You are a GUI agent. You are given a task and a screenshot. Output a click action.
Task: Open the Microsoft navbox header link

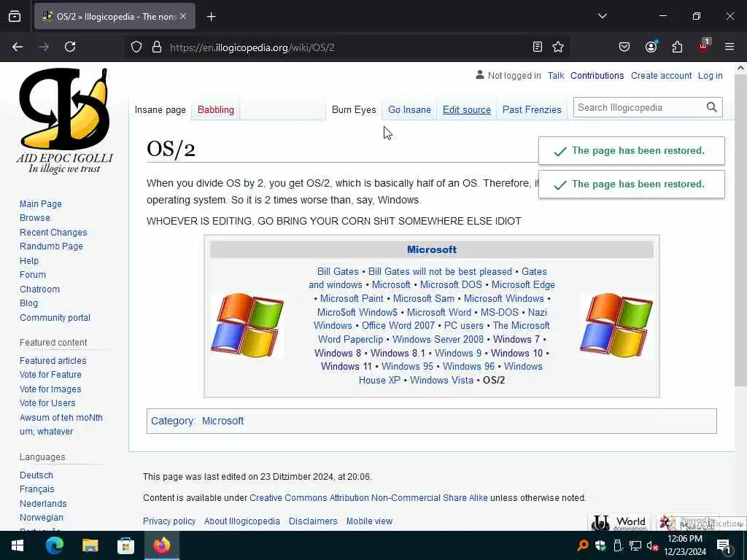(x=432, y=249)
